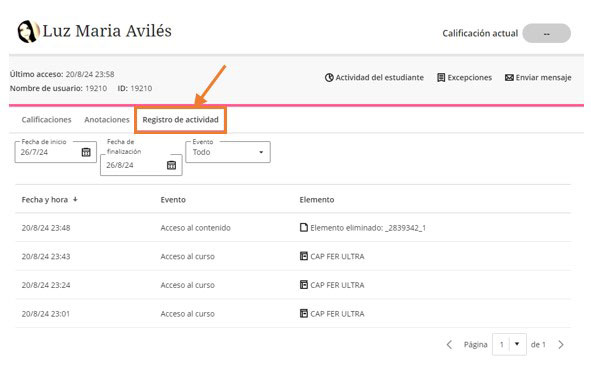Expand the Evento dropdown set to Todo
The height and width of the screenshot is (375, 591).
click(228, 152)
